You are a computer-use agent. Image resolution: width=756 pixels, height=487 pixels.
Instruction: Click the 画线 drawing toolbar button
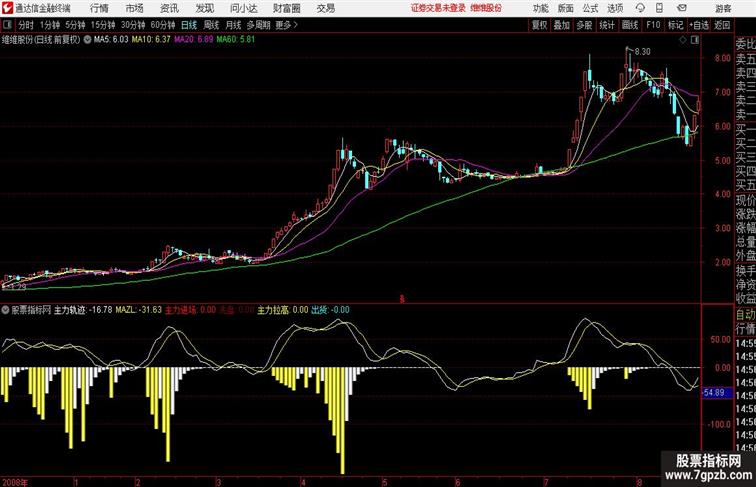[x=630, y=25]
